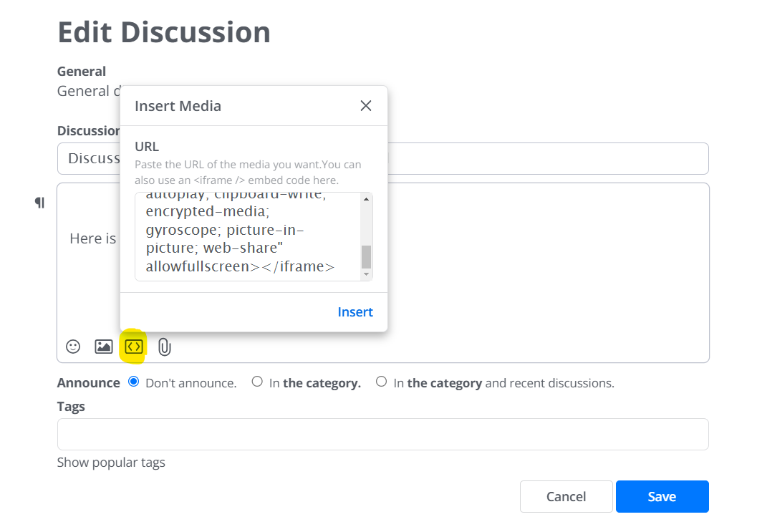Image resolution: width=757 pixels, height=532 pixels.
Task: Show popular tags link
Action: coord(111,463)
